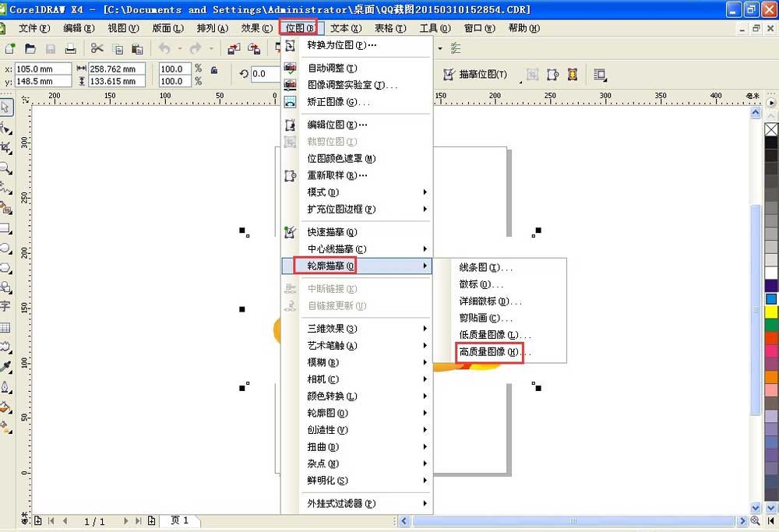Viewport: 779px width, 532px height.
Task: Open the 帮助 menu
Action: point(523,28)
